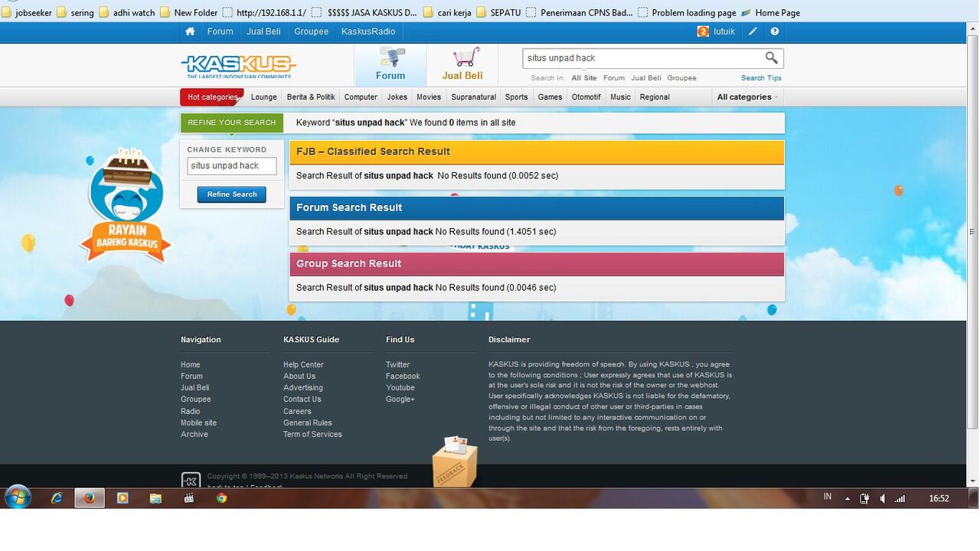
Task: Select All Site search scope
Action: [x=584, y=78]
